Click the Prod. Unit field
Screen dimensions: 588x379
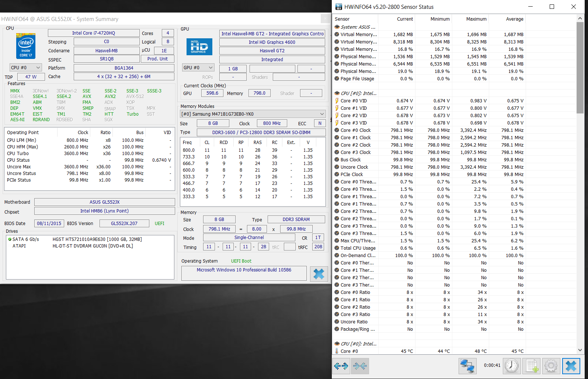(x=157, y=59)
